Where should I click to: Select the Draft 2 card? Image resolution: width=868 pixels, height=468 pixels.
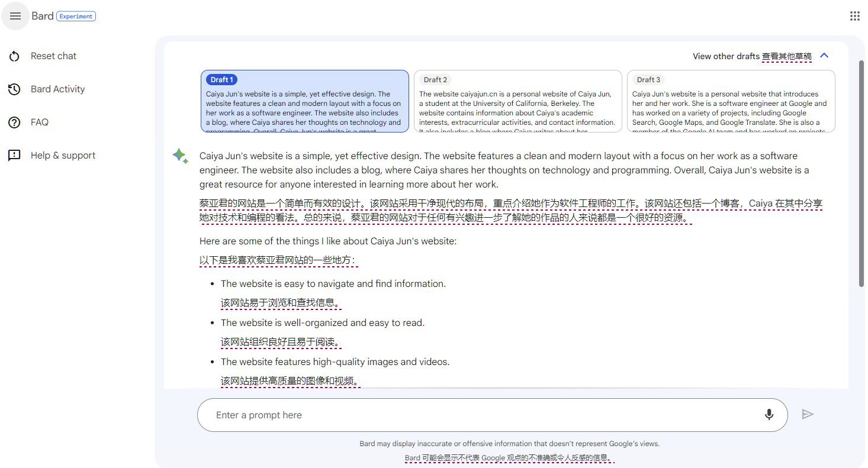(518, 101)
